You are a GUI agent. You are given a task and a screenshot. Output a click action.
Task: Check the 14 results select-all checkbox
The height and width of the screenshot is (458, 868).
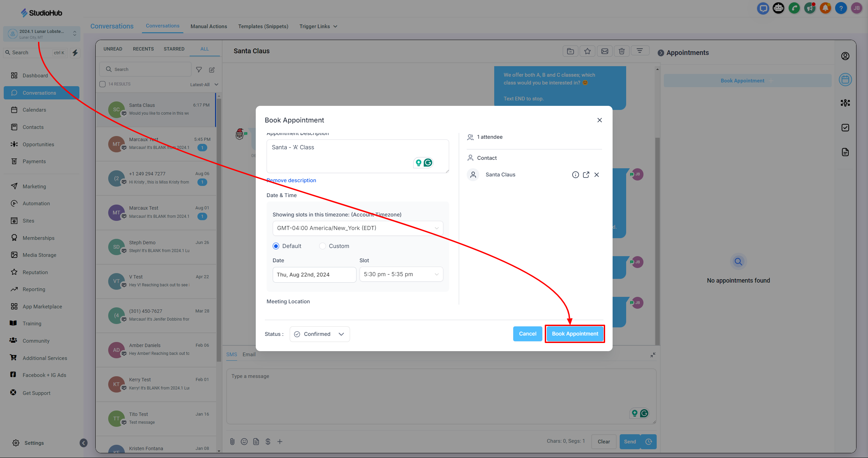click(x=102, y=84)
